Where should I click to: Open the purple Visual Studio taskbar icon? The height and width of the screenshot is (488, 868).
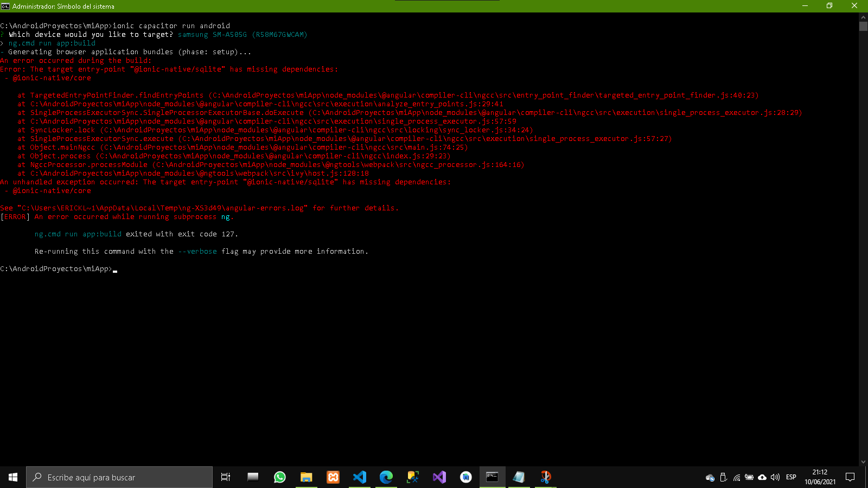click(439, 477)
